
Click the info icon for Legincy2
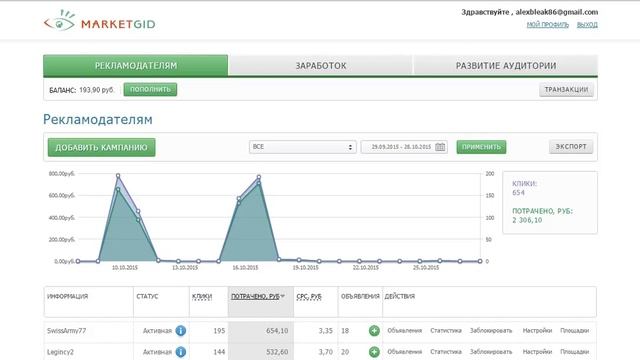tap(180, 352)
